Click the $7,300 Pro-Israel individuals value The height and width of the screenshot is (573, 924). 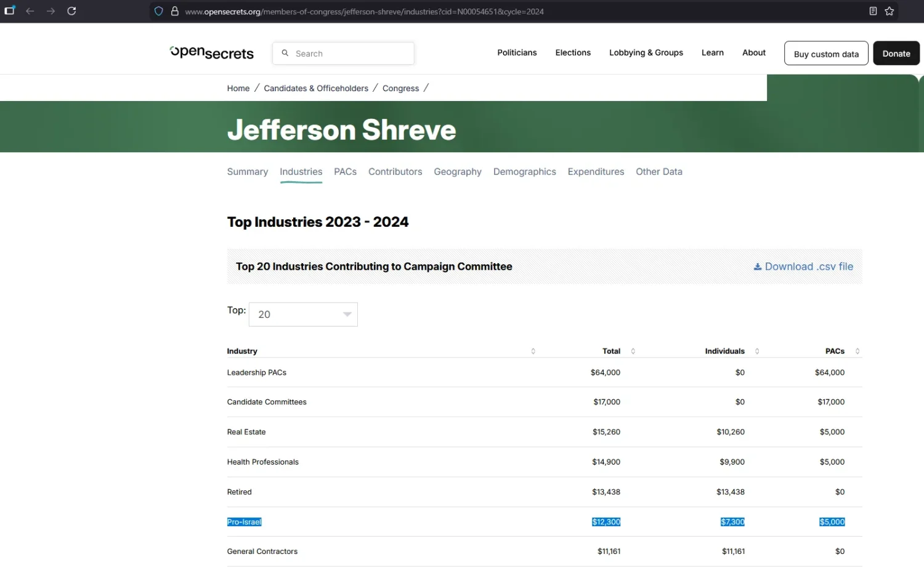pyautogui.click(x=732, y=522)
